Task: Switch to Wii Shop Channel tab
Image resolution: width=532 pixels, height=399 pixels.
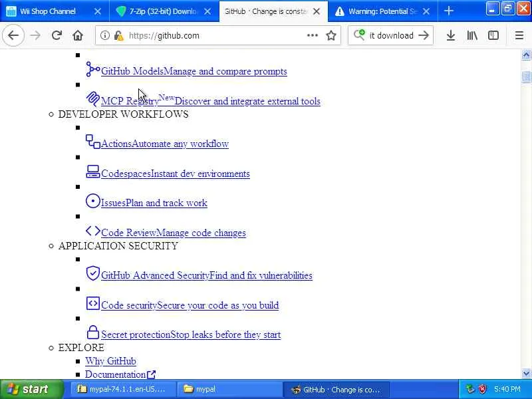Action: point(47,11)
